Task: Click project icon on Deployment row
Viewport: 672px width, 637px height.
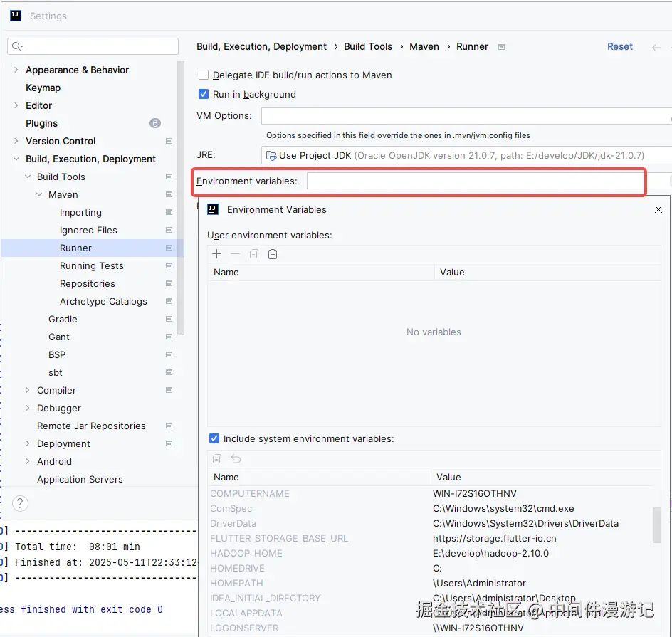Action: point(169,443)
